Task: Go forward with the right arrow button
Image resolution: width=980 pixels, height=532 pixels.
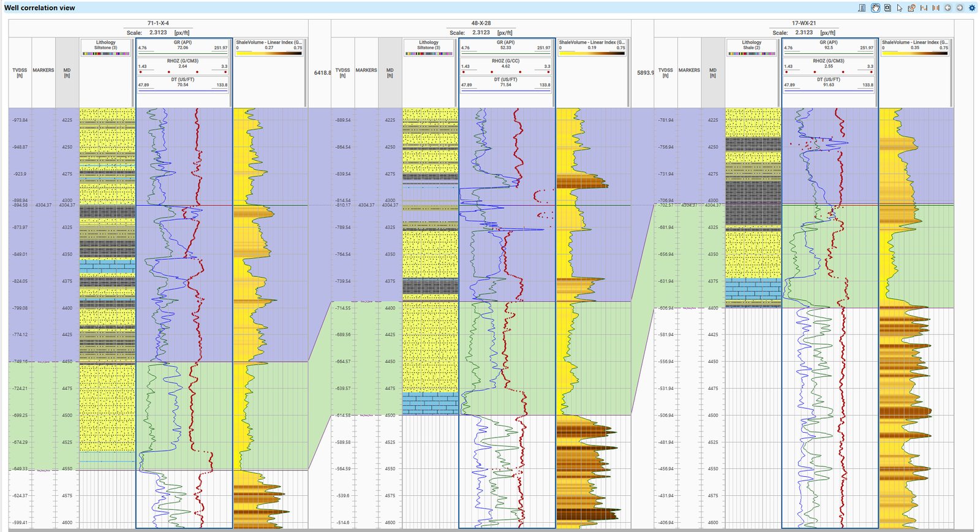Action: [x=960, y=8]
